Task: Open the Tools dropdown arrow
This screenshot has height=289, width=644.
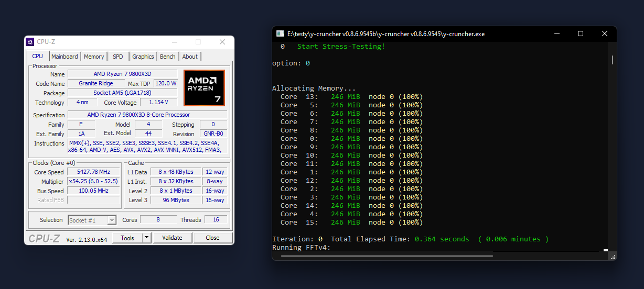Action: coord(147,238)
